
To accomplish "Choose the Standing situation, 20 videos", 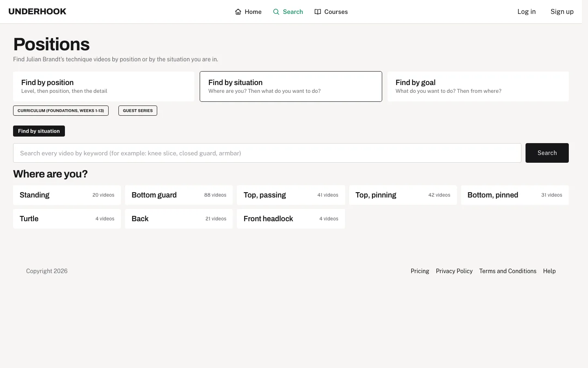I will click(67, 195).
